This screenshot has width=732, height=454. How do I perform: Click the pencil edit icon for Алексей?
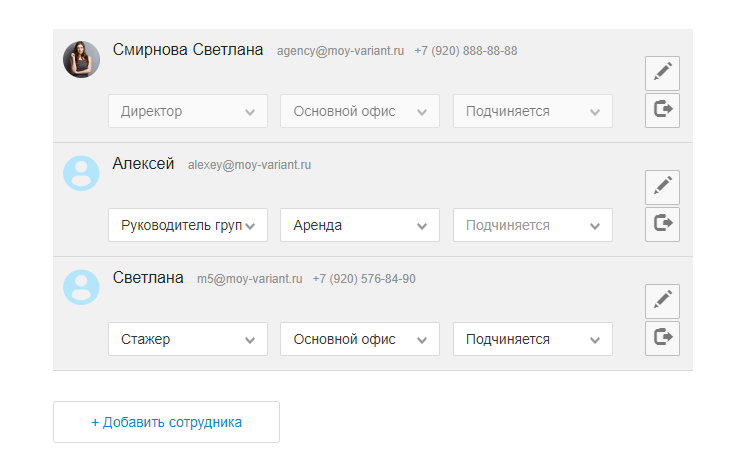click(x=662, y=188)
